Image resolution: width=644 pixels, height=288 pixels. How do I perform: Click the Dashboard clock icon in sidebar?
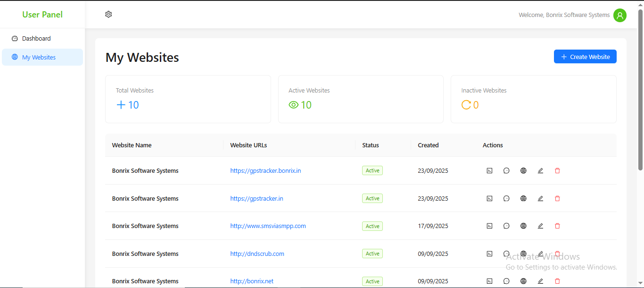15,38
